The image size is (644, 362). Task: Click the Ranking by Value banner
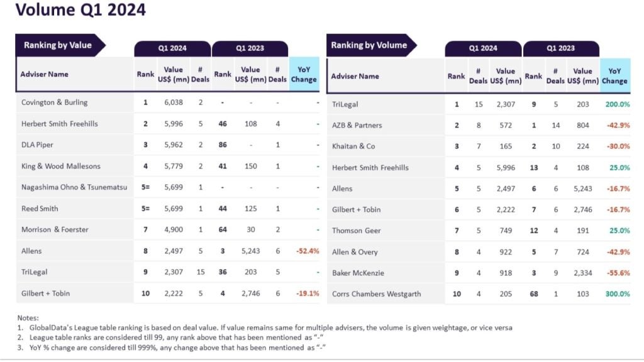coord(58,45)
